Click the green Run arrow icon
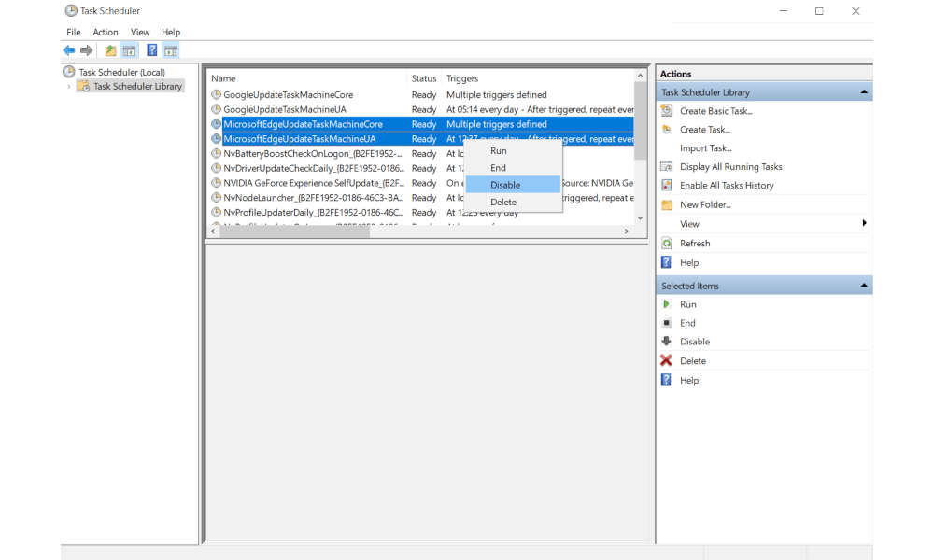The height and width of the screenshot is (560, 934). click(x=667, y=304)
